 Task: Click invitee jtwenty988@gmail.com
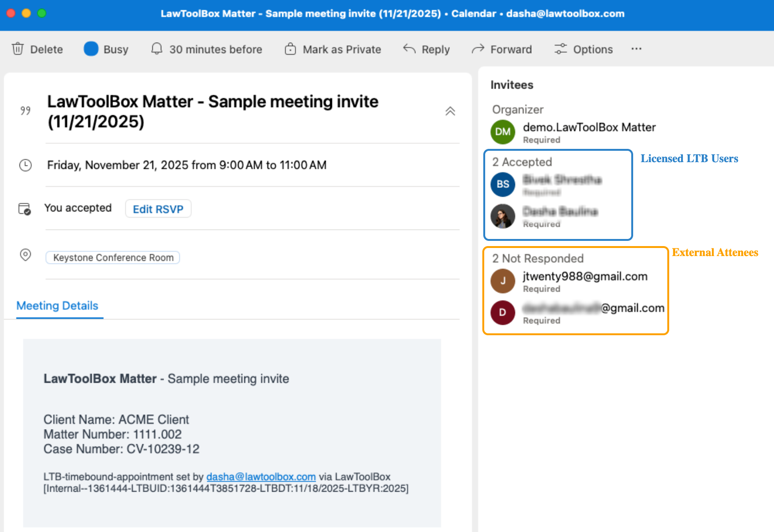coord(585,276)
